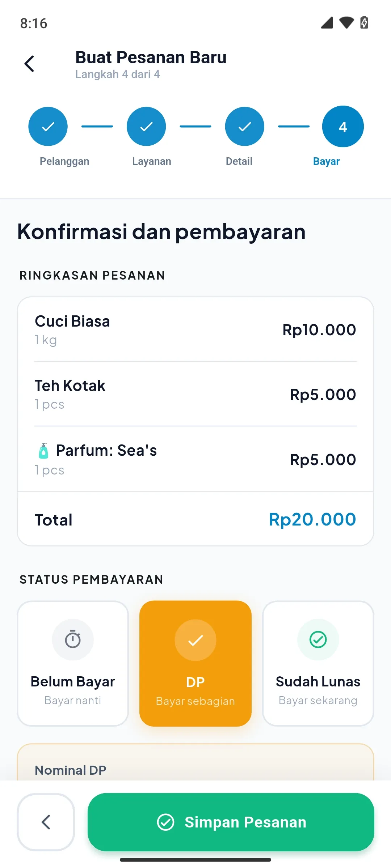This screenshot has width=391, height=868.
Task: Tap the bottom back chevron button
Action: tap(46, 822)
